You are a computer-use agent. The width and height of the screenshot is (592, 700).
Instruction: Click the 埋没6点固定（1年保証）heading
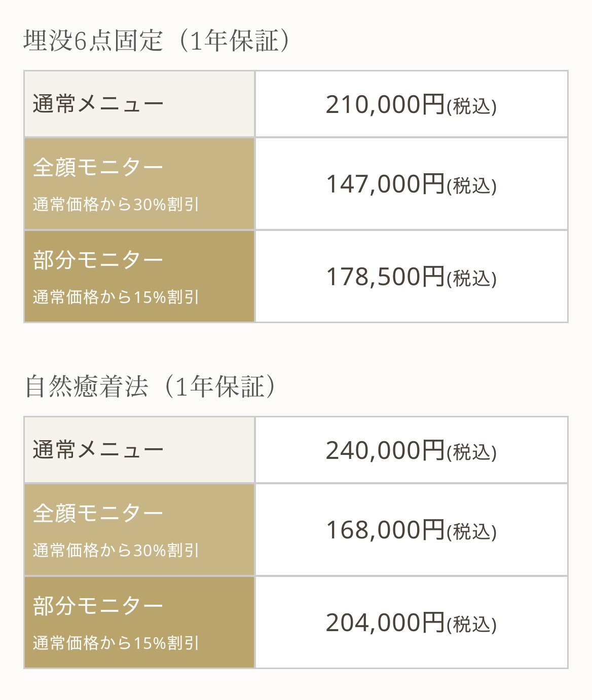click(157, 41)
